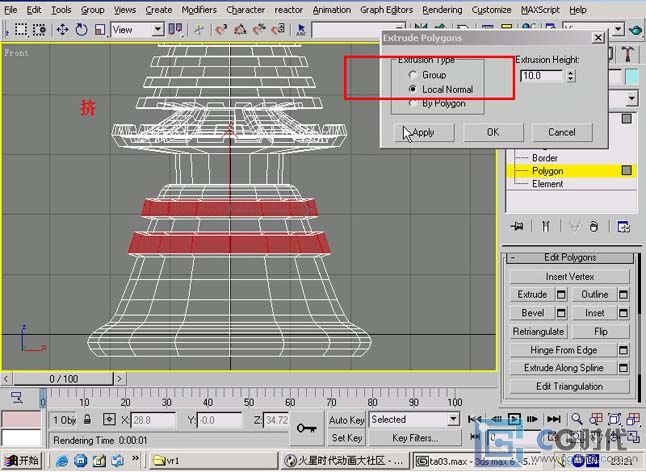This screenshot has height=472, width=646.
Task: Activate the Select and Move tool
Action: (x=62, y=30)
